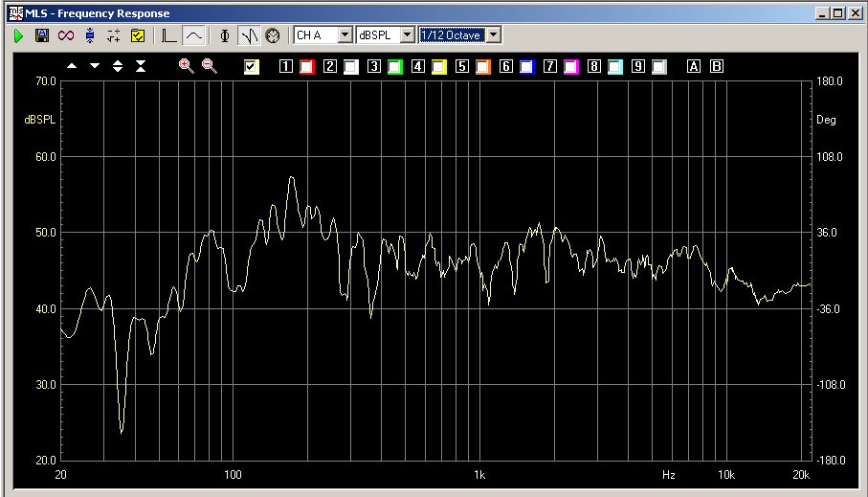Click the overlay 4 yellow color box
The height and width of the screenshot is (497, 868).
click(439, 67)
